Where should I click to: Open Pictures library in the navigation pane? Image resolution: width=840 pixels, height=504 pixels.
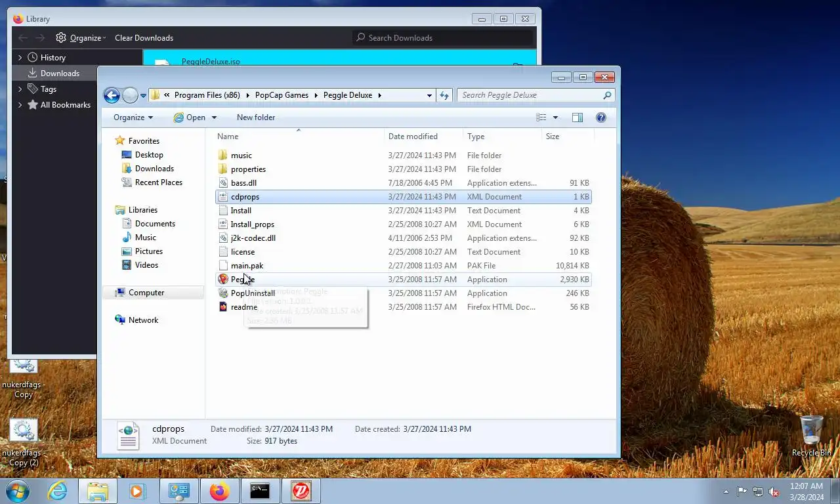pyautogui.click(x=148, y=251)
